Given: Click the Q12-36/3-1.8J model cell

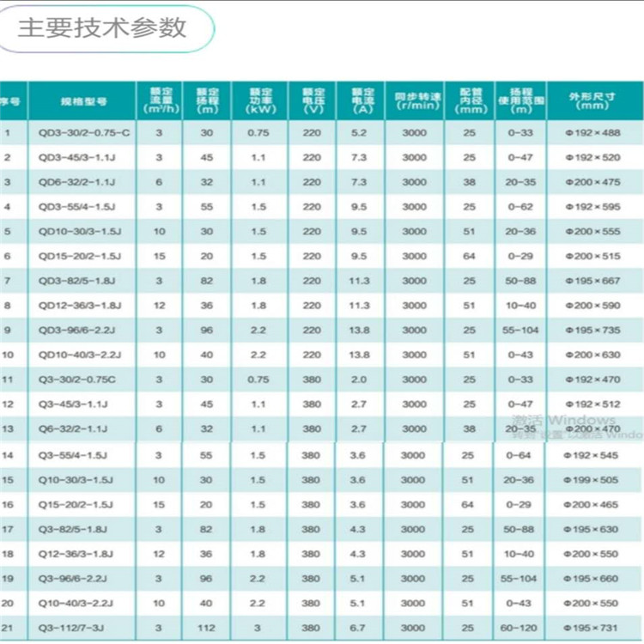Looking at the screenshot, I should click(77, 553).
